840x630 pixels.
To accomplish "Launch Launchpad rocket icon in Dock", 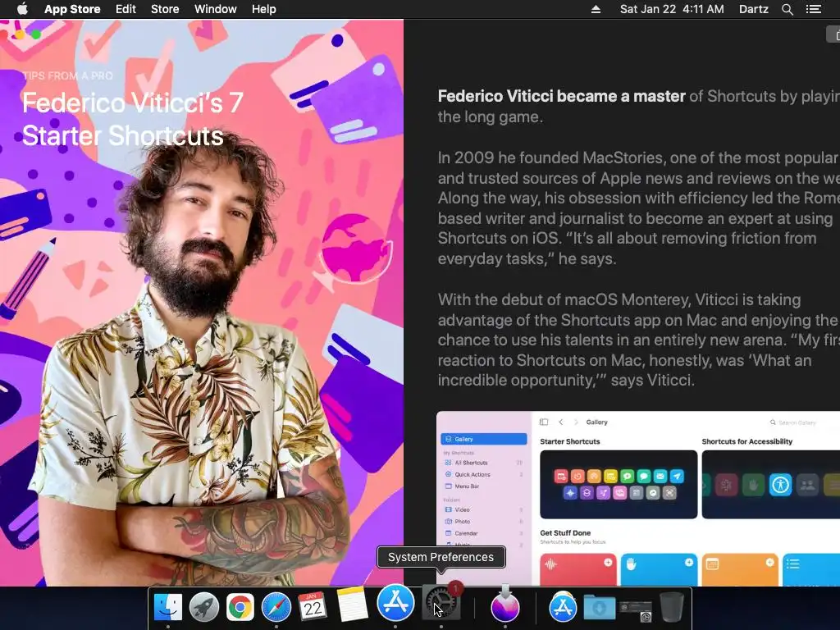I will tap(203, 607).
